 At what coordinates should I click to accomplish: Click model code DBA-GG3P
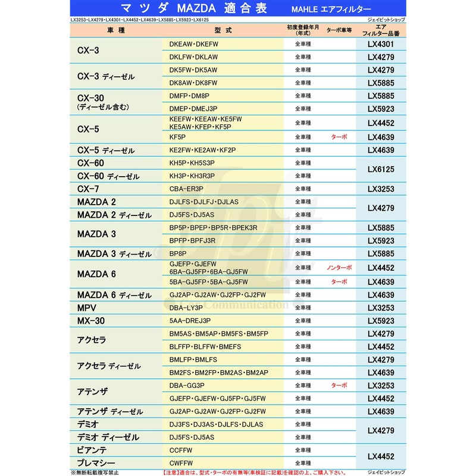(x=187, y=386)
